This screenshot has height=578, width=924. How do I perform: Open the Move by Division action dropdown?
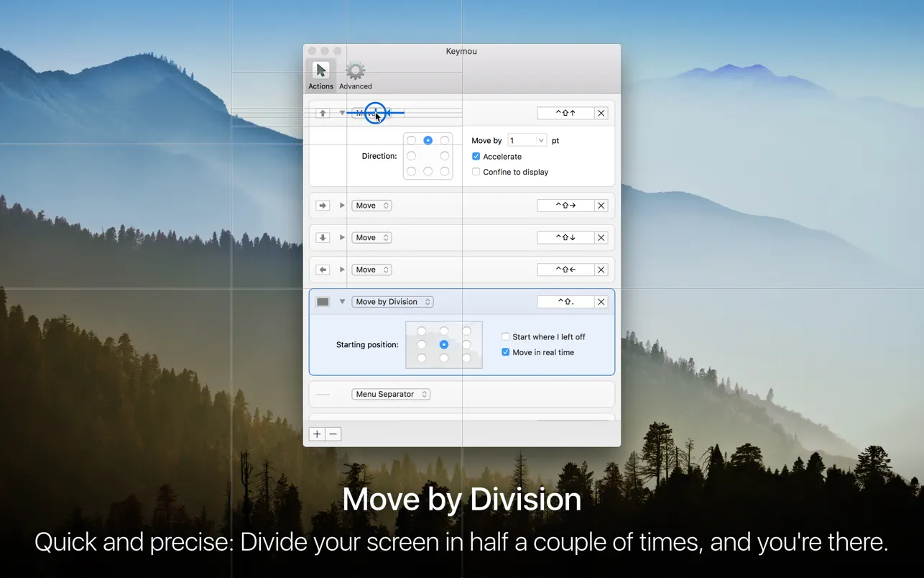[392, 302]
